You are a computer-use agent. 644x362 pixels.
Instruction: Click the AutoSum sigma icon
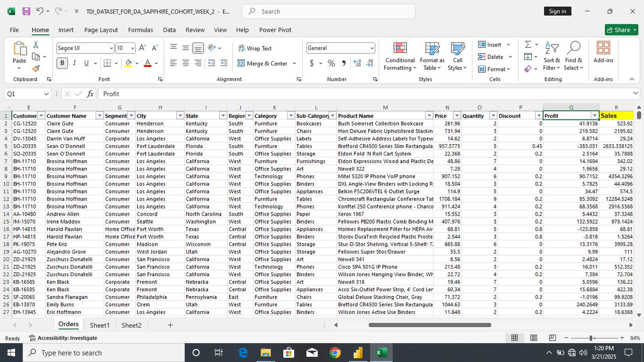point(528,44)
